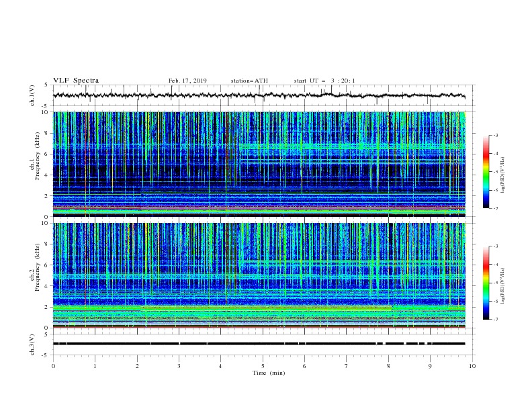Click the 'start UT = 3 :20: 1' text

click(324, 81)
